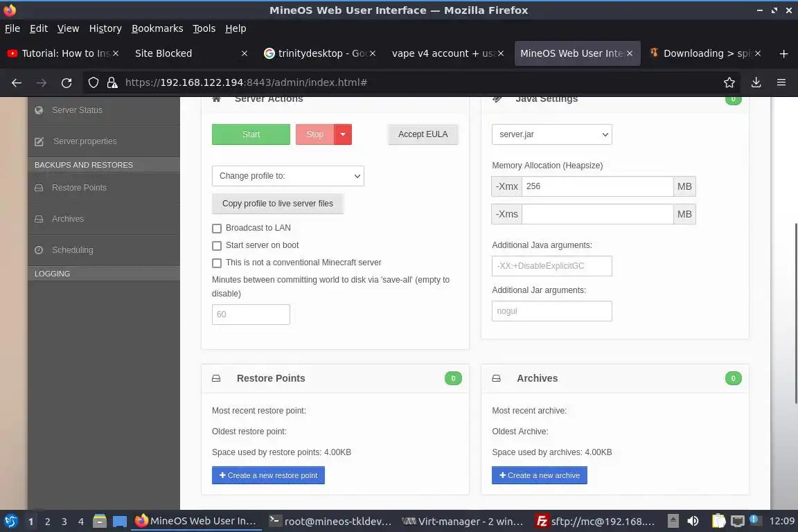Click the Additional Jar arguments field
Screen dimensions: 798x532
[551, 311]
